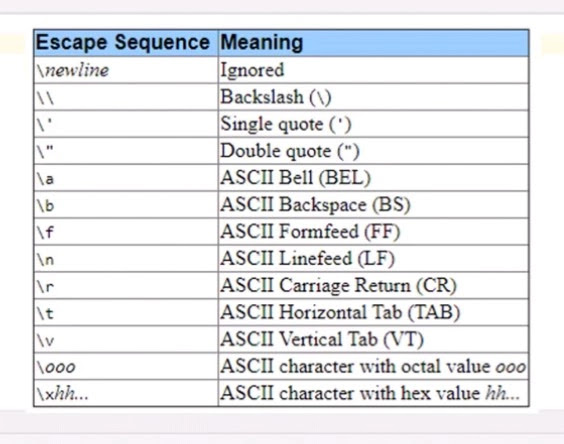Click the ASCII Vertical Tab (VT) cell

pyautogui.click(x=373, y=340)
